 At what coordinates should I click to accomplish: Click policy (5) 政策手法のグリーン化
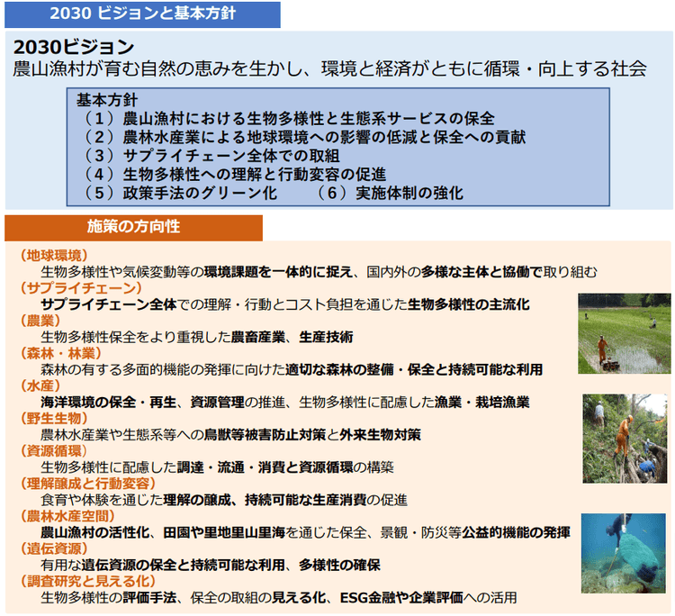[179, 193]
